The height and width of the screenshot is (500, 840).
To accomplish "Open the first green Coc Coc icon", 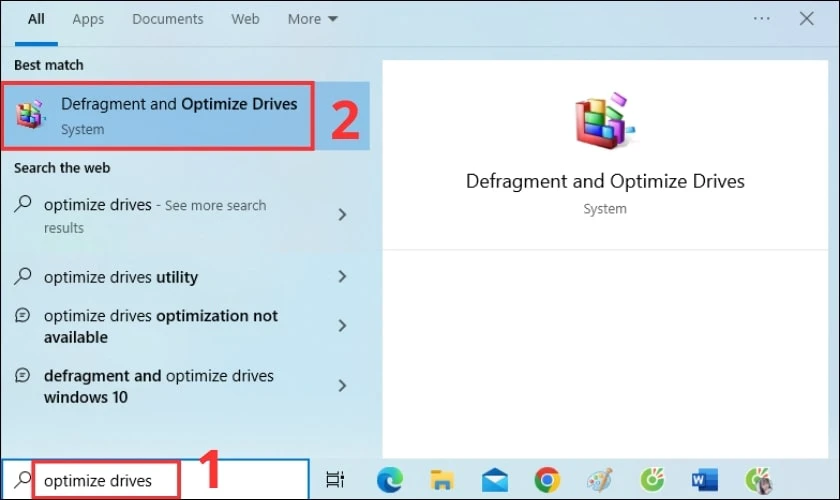I will 652,480.
